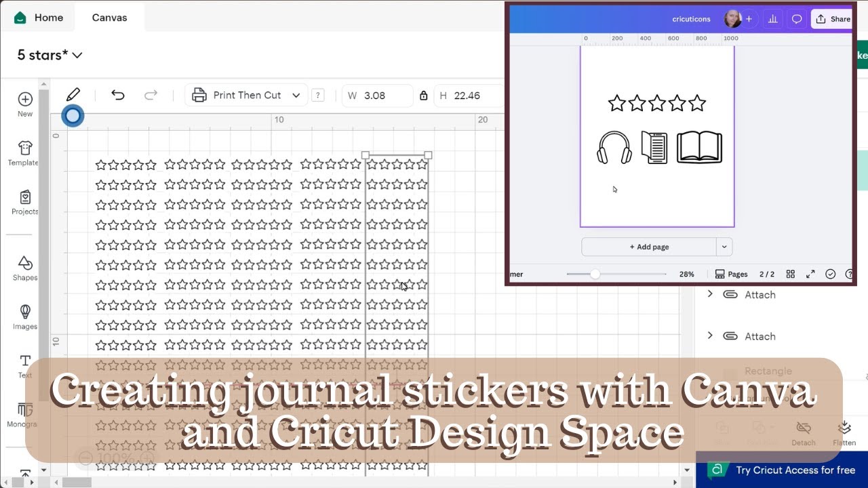Toggle the aspect ratio lock icon
Image resolution: width=868 pixels, height=488 pixels.
(x=424, y=96)
